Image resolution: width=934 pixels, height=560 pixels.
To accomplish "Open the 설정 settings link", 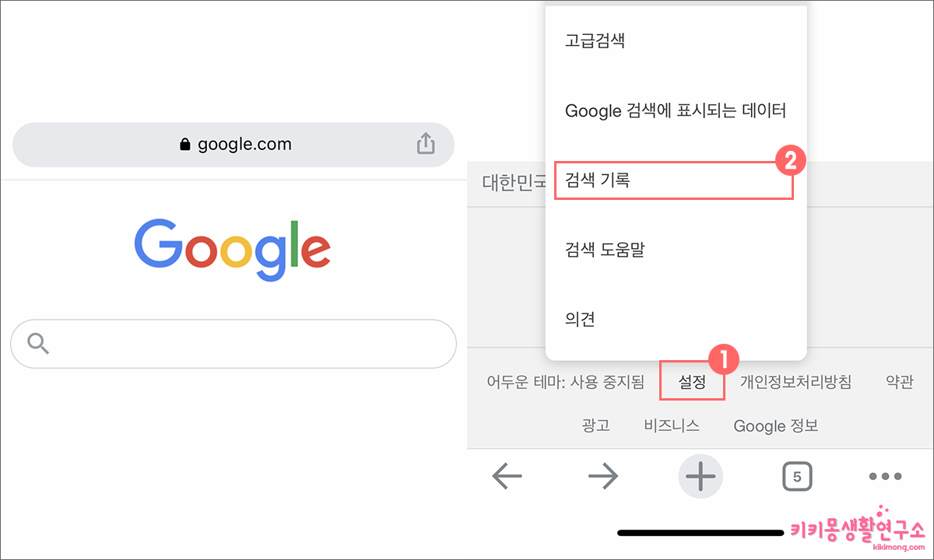I will point(691,382).
